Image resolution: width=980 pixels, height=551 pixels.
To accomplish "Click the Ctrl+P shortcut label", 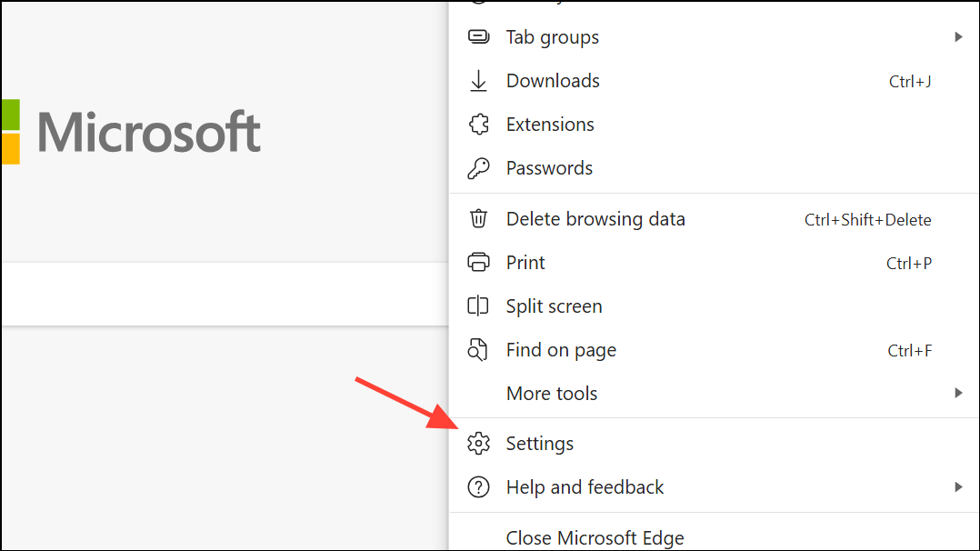I will coord(909,264).
